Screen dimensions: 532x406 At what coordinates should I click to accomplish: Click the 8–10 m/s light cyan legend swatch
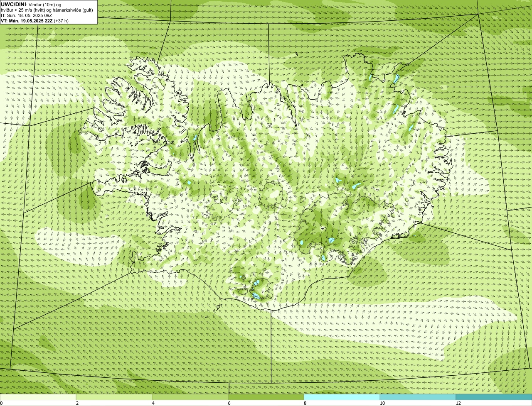tap(342, 397)
